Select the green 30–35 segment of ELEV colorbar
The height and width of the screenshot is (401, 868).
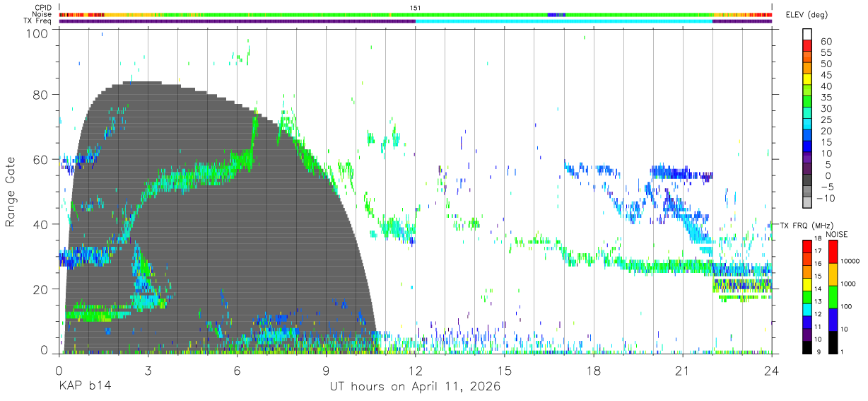(807, 103)
